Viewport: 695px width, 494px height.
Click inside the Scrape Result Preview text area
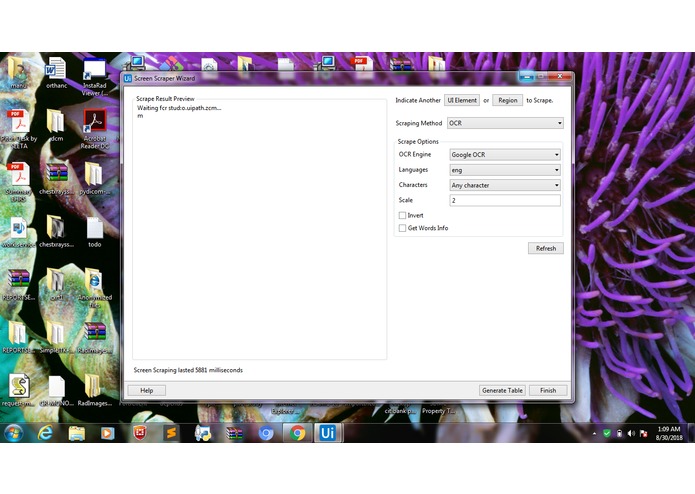coord(260,230)
